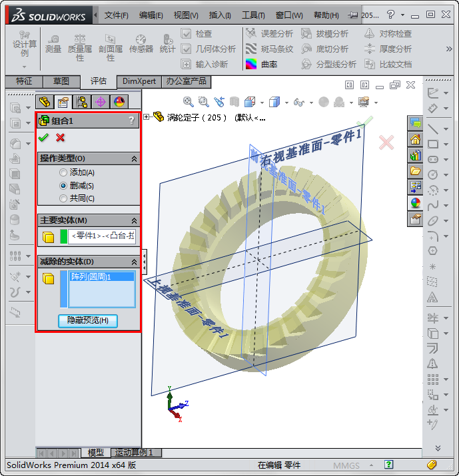
Task: Open the 测量 measure tool
Action: pos(53,43)
